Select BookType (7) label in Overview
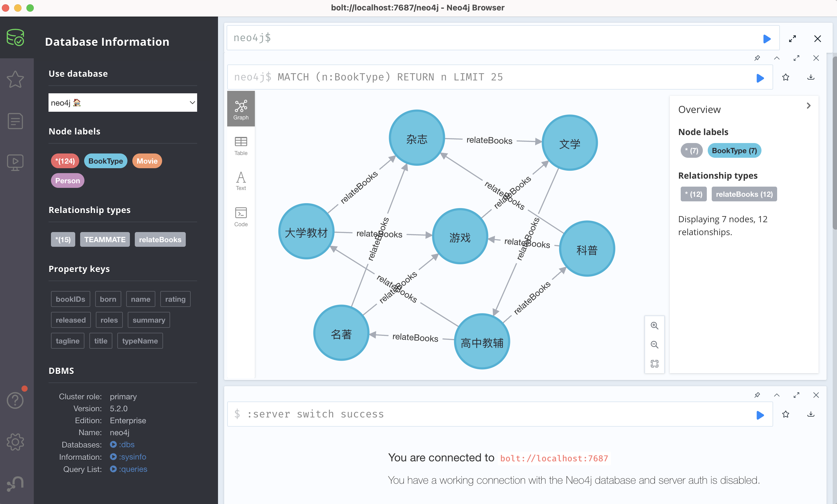837x504 pixels. point(734,150)
